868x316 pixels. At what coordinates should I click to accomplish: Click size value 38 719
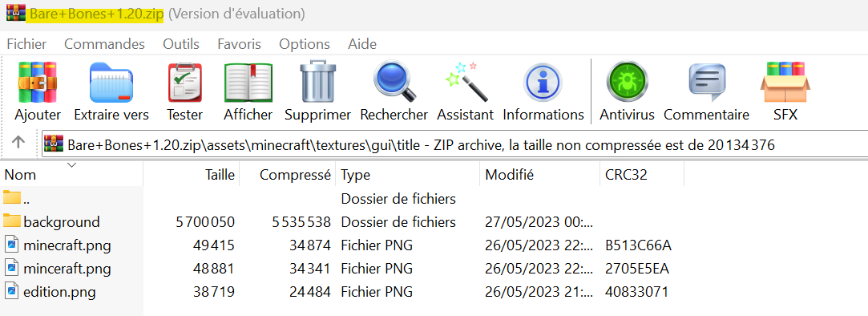pyautogui.click(x=214, y=292)
